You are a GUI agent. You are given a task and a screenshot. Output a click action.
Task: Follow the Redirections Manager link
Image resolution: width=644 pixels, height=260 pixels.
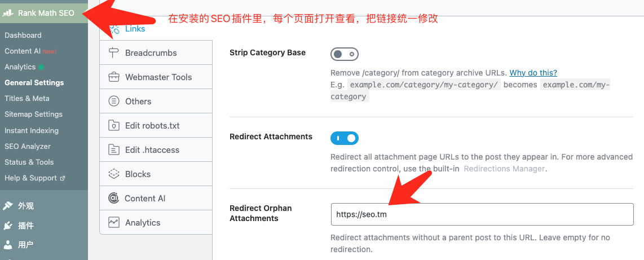[504, 169]
